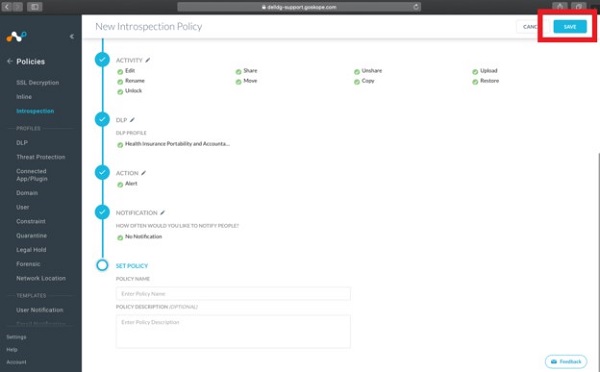Open SSL Decryption in the sidebar
Image resolution: width=600 pixels, height=372 pixels.
click(x=38, y=83)
